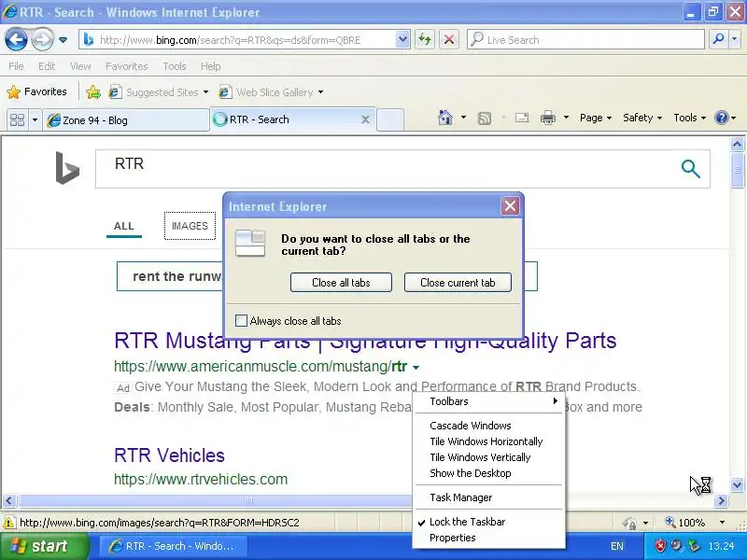This screenshot has height=560, width=747.
Task: Open the Help menu
Action: tap(211, 66)
